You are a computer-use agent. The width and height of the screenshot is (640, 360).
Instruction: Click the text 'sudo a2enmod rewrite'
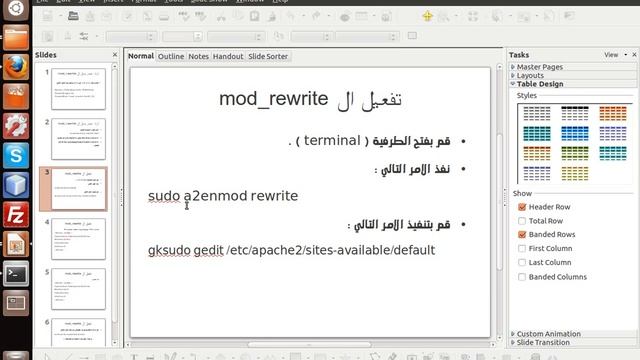(223, 196)
